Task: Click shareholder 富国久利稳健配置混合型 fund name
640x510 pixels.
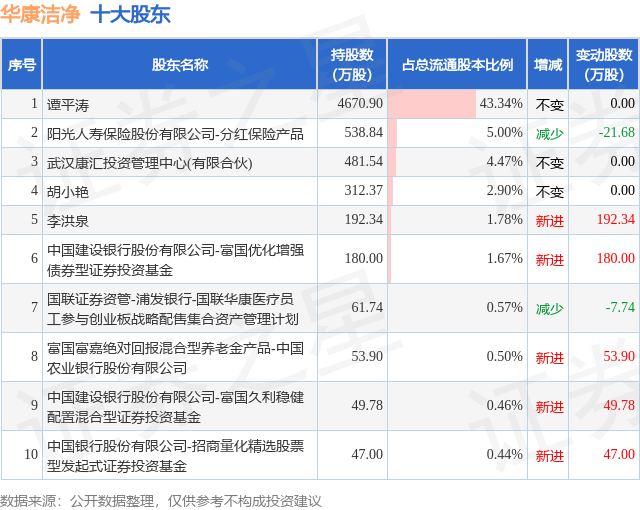Action: pyautogui.click(x=175, y=406)
